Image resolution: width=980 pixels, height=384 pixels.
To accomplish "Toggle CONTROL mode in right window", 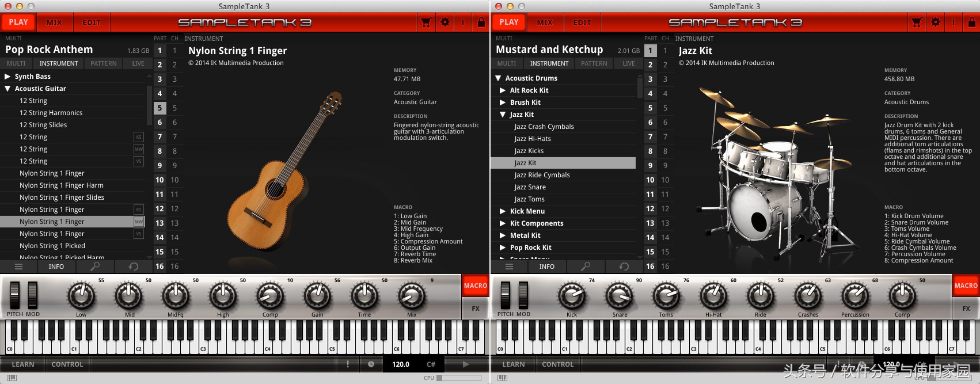I will (558, 364).
